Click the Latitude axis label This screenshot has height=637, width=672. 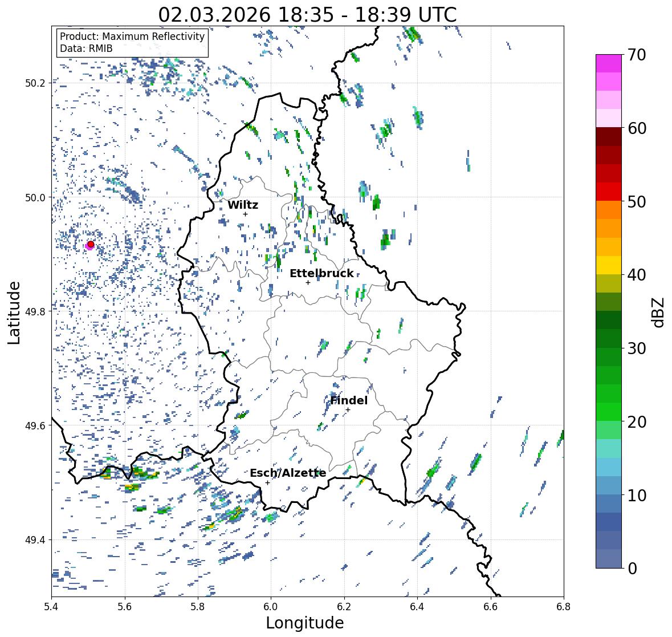(14, 313)
